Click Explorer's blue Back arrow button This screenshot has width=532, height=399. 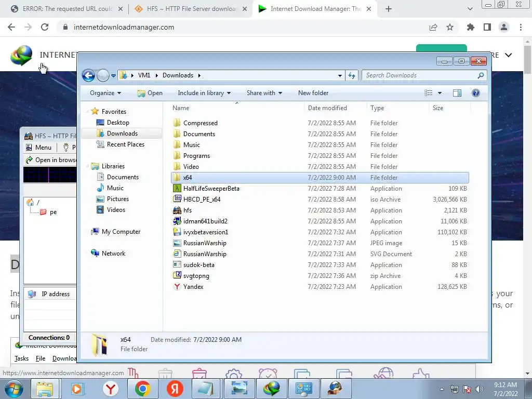pyautogui.click(x=88, y=75)
